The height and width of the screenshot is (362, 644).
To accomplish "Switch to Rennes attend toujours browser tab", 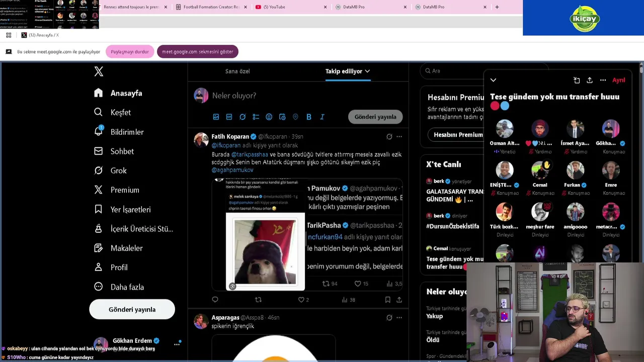I will pyautogui.click(x=132, y=7).
